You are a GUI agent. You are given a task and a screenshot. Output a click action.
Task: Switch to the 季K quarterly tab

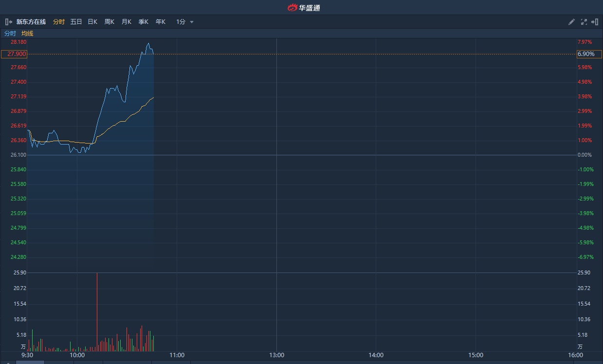(144, 22)
